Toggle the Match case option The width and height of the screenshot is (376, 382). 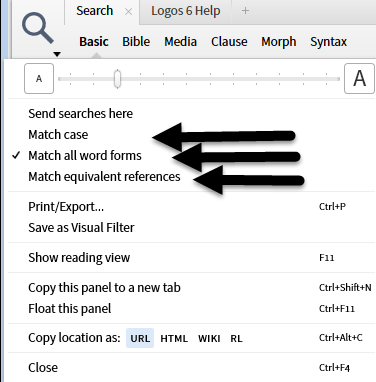tap(58, 135)
